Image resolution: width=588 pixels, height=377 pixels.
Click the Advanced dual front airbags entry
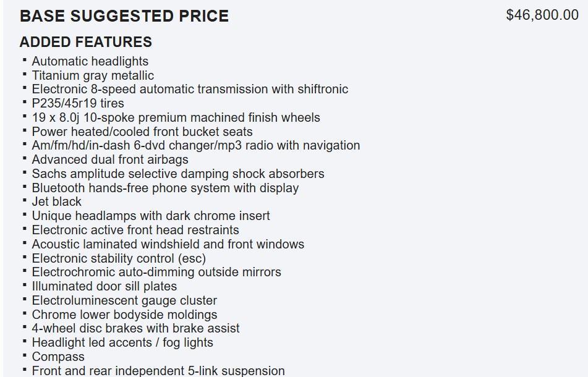[x=110, y=159]
